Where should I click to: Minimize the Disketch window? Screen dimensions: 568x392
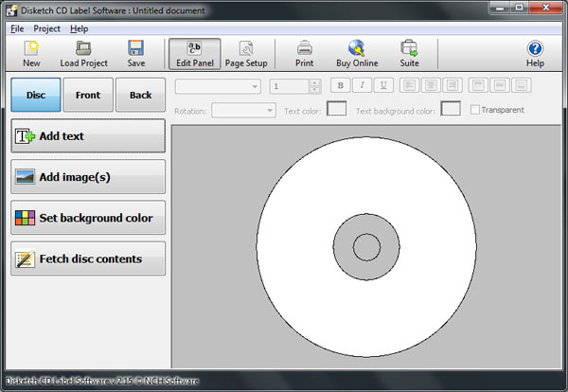tap(500, 8)
